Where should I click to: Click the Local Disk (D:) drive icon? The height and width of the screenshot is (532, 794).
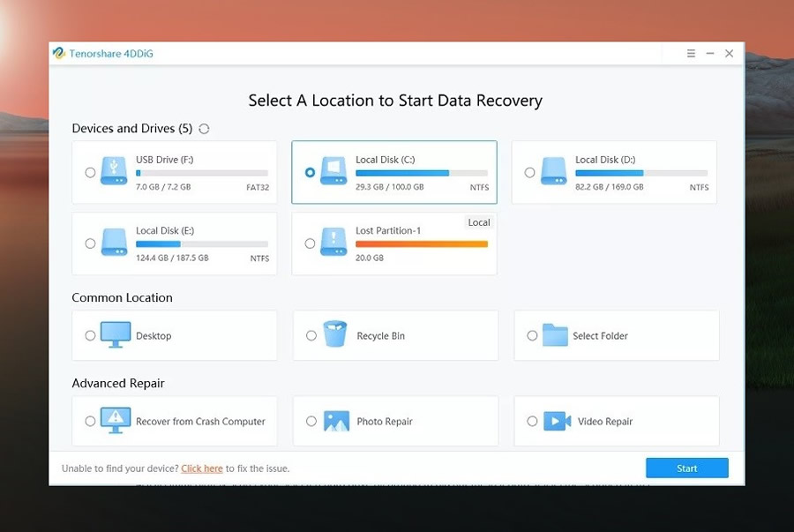[553, 171]
